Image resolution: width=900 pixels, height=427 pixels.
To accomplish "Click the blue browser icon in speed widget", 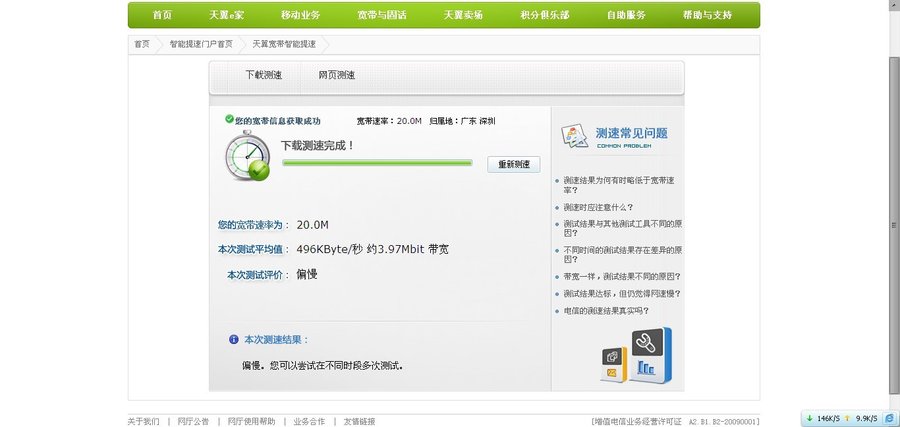I will pyautogui.click(x=890, y=418).
